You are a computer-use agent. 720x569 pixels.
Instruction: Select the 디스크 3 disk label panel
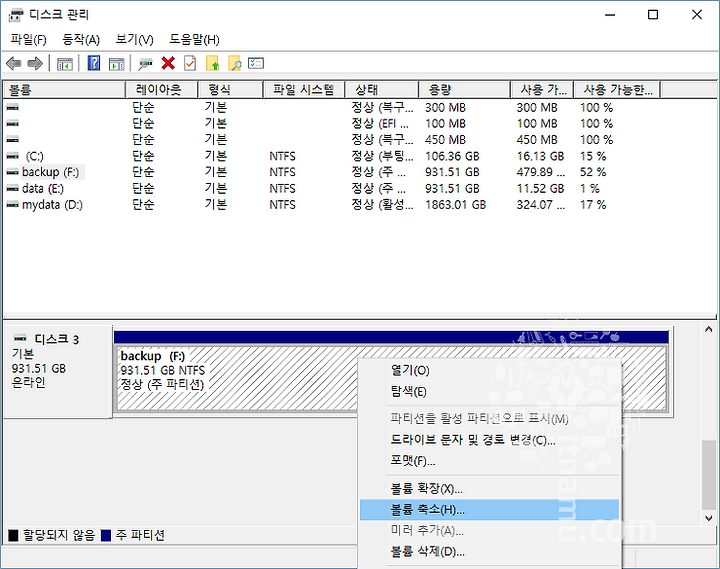pos(57,372)
